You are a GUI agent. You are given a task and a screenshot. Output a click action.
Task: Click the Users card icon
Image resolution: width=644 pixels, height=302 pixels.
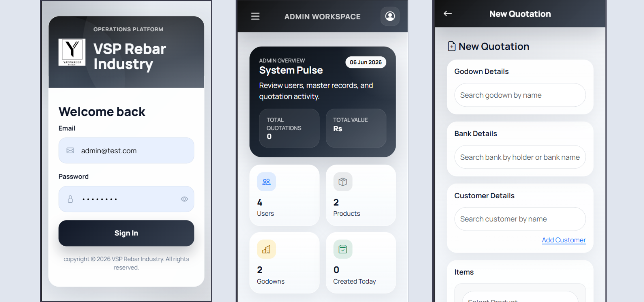point(266,182)
